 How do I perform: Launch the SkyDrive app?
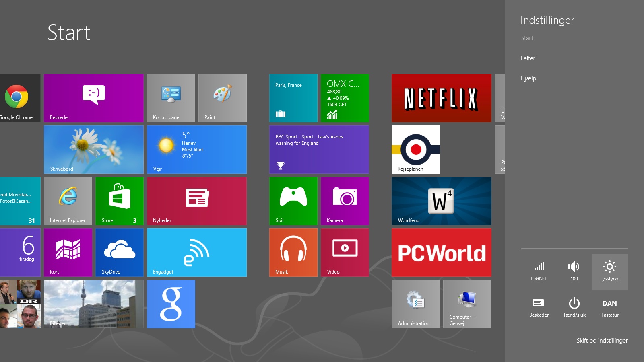(119, 252)
